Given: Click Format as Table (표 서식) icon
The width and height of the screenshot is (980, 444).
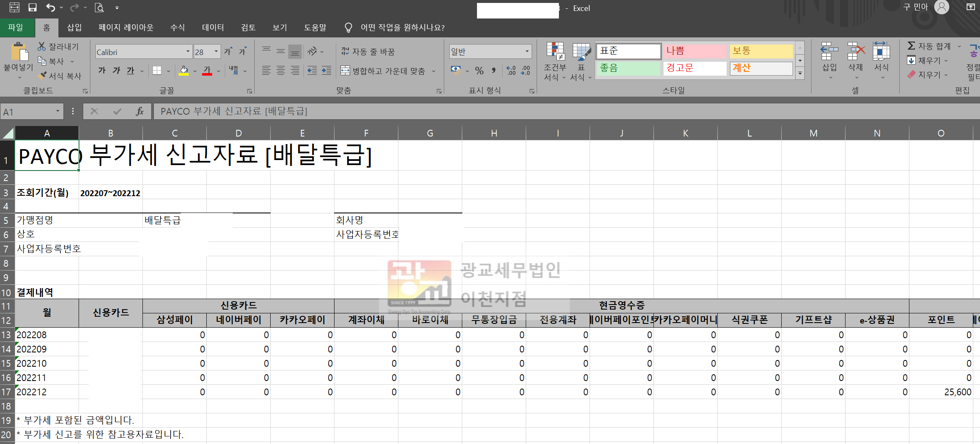Looking at the screenshot, I should [x=581, y=52].
